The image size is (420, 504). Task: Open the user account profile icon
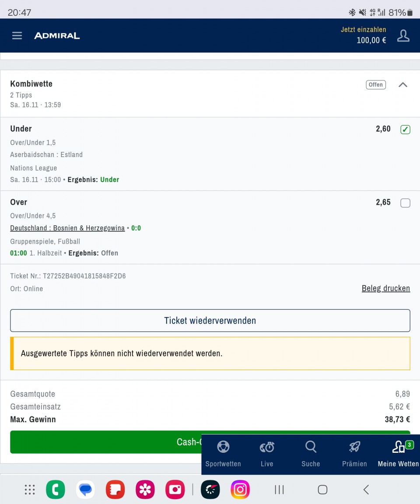pyautogui.click(x=403, y=36)
